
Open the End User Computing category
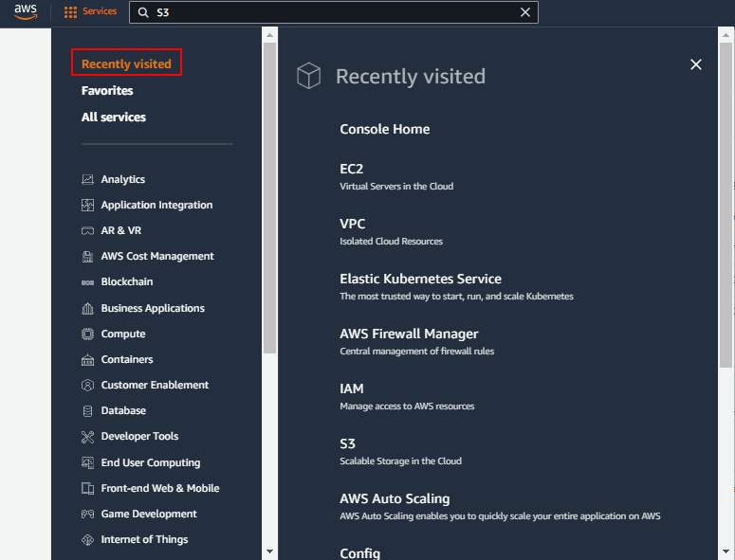coord(151,462)
